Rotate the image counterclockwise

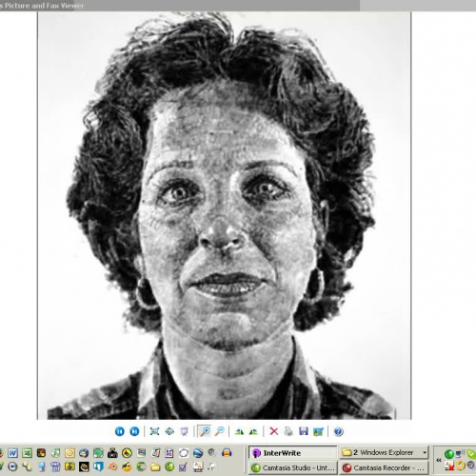coord(253,431)
